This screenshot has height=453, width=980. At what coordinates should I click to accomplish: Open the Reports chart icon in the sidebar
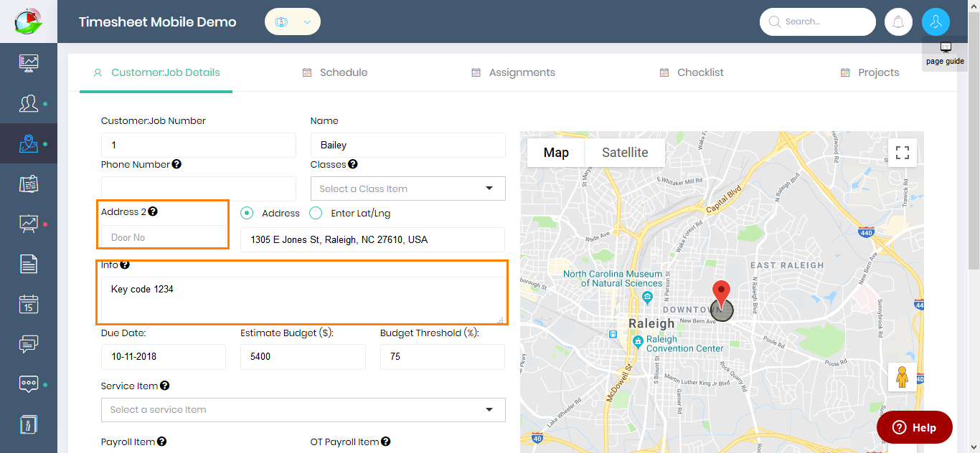point(29,224)
